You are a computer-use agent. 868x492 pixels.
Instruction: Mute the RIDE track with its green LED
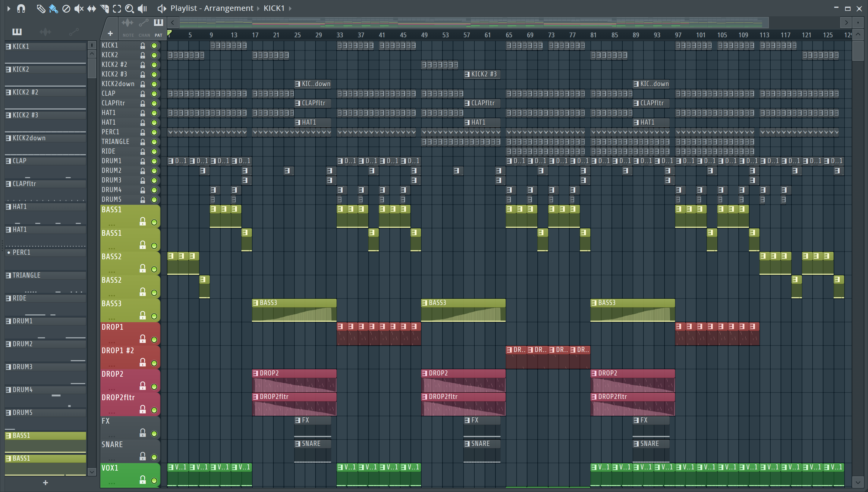(154, 151)
